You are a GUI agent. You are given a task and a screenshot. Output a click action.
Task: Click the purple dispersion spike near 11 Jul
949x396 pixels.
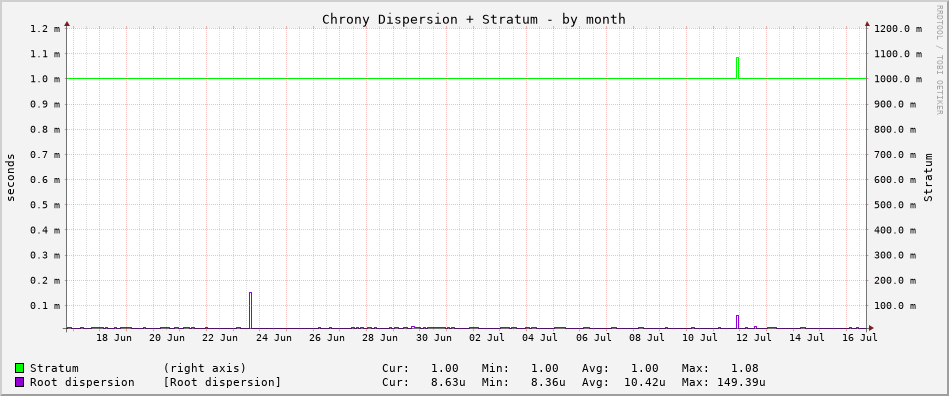coord(737,322)
